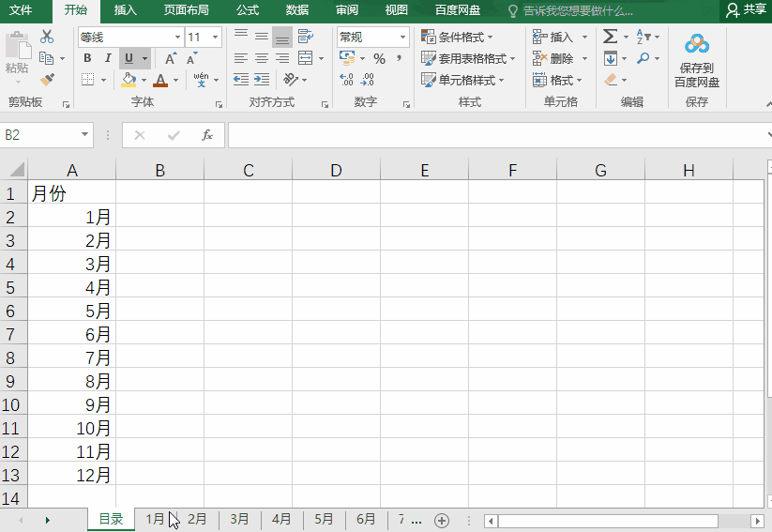Toggle Wrap Text icon
Viewport: 772px width, 532px height.
pos(306,37)
